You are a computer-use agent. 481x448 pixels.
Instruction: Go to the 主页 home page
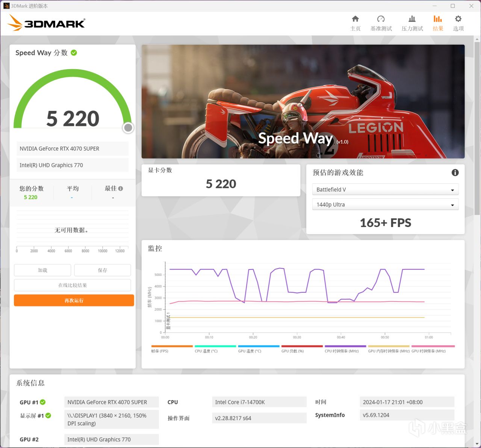pos(355,23)
